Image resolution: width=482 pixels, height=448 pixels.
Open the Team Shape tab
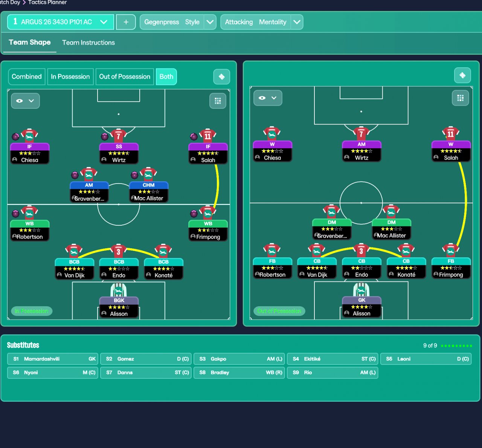[x=30, y=43]
